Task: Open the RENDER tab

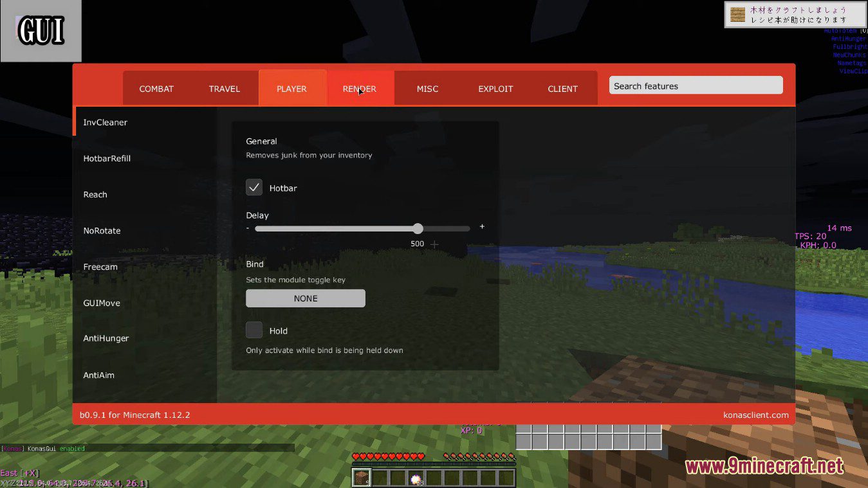Action: pyautogui.click(x=360, y=89)
